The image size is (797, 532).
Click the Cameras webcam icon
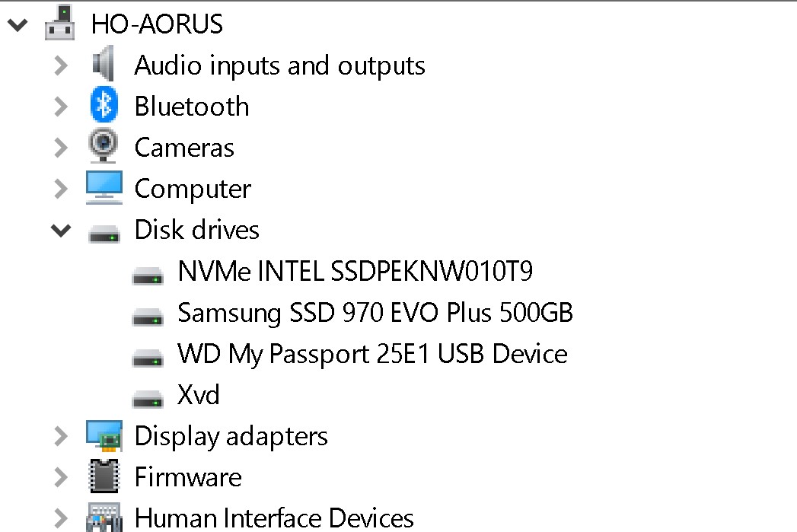[104, 147]
